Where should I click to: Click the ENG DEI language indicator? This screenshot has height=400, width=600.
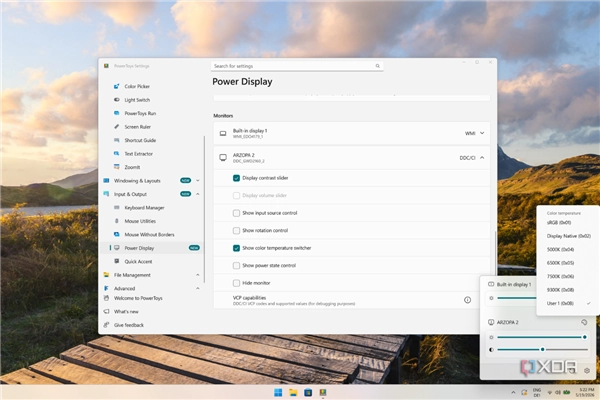(537, 392)
